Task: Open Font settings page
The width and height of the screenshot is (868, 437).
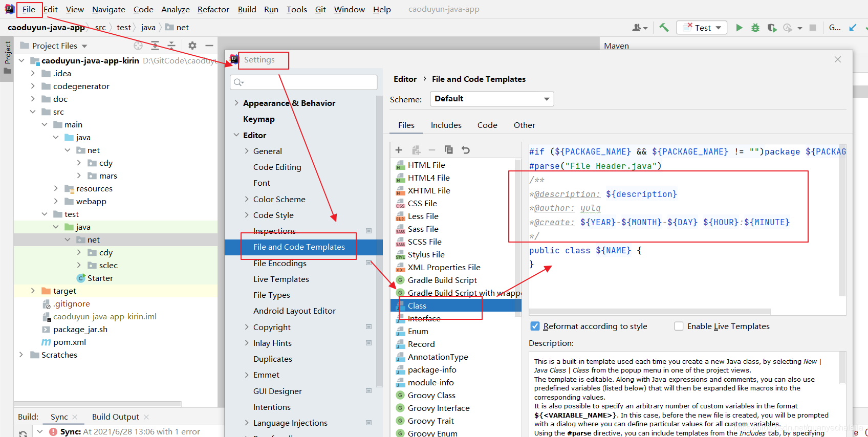Action: pos(262,183)
